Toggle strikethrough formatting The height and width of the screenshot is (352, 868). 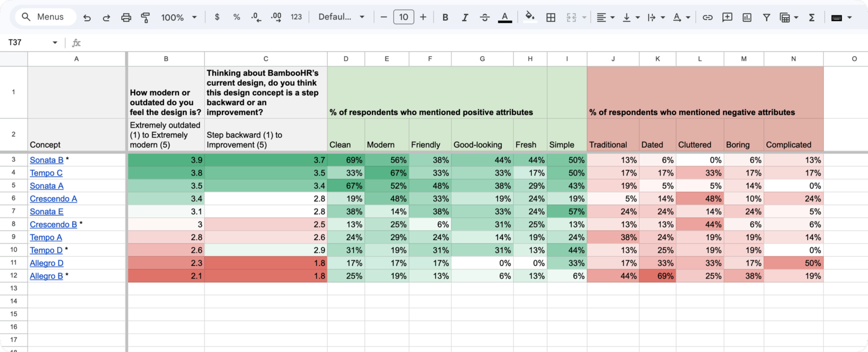485,17
